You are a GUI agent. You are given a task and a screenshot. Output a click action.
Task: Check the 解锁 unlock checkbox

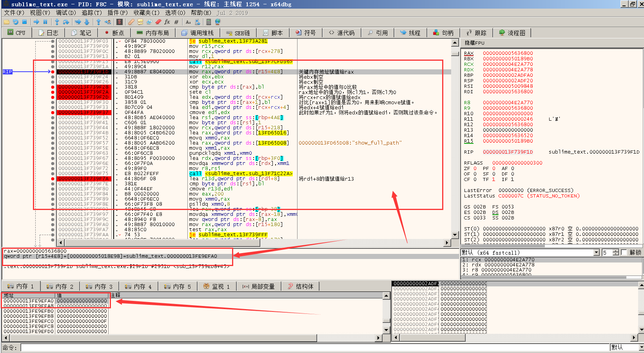point(624,252)
